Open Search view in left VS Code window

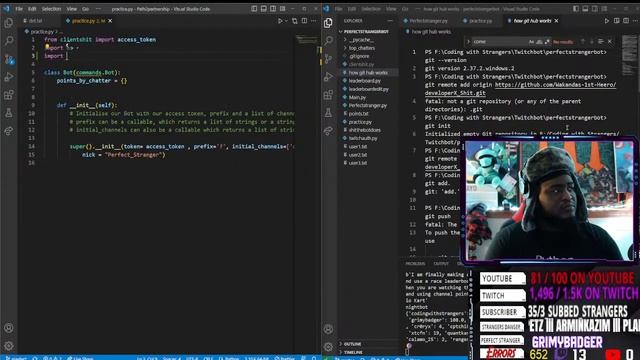[9, 40]
